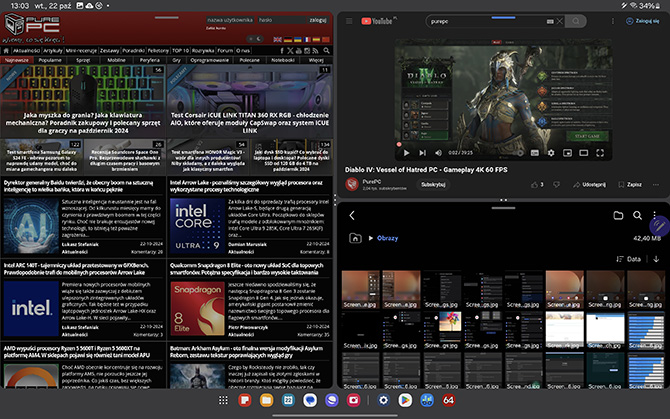Open the 'Aktualności' menu item
The height and width of the screenshot is (419, 670).
26,50
